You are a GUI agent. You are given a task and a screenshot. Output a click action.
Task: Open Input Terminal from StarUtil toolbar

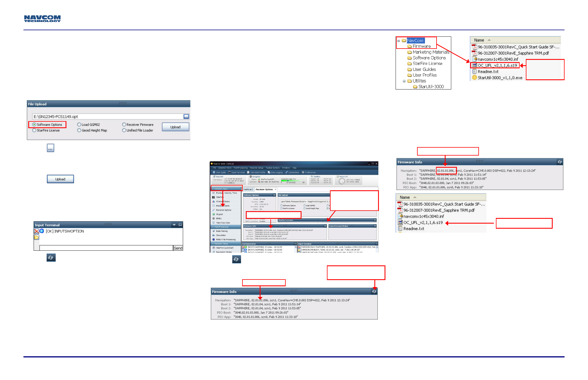237,172
